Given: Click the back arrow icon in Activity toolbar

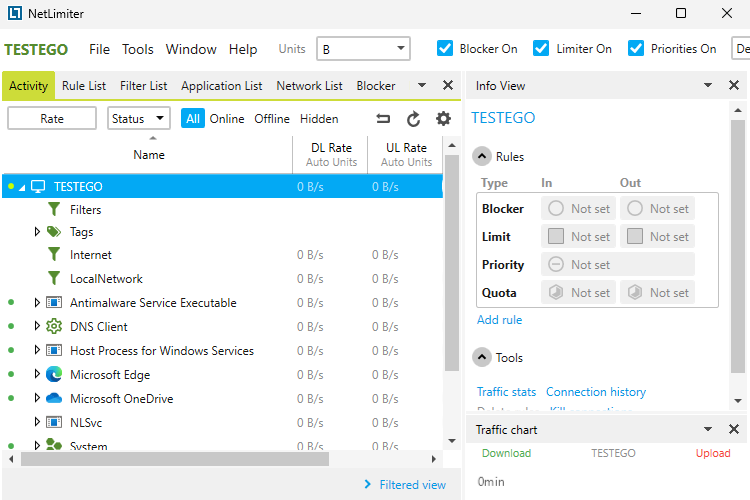Looking at the screenshot, I should coord(383,119).
